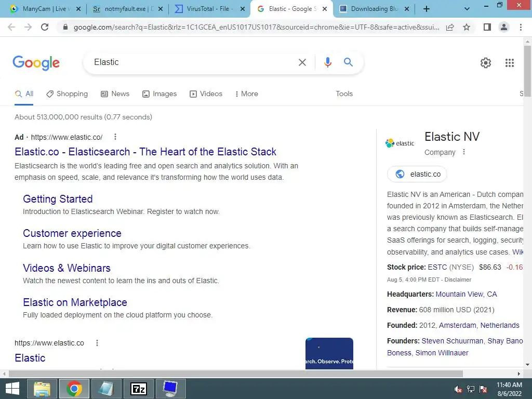
Task: Go forward to the next page
Action: [x=28, y=27]
